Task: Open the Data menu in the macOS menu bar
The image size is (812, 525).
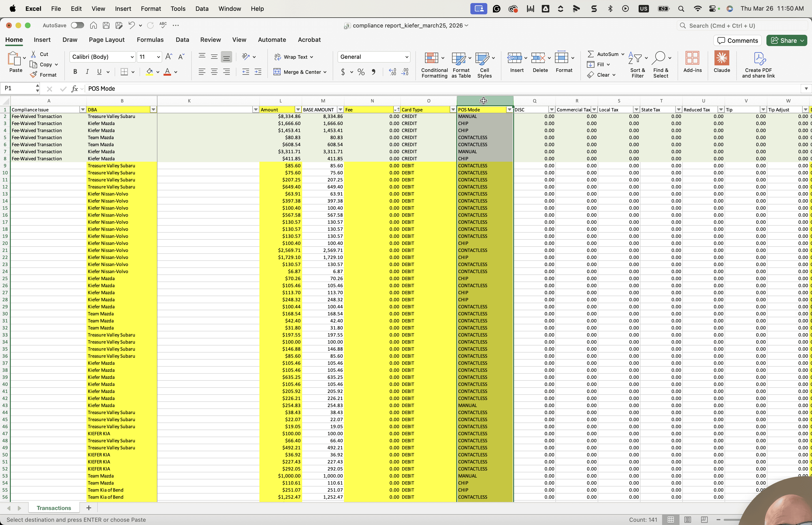Action: coord(202,8)
